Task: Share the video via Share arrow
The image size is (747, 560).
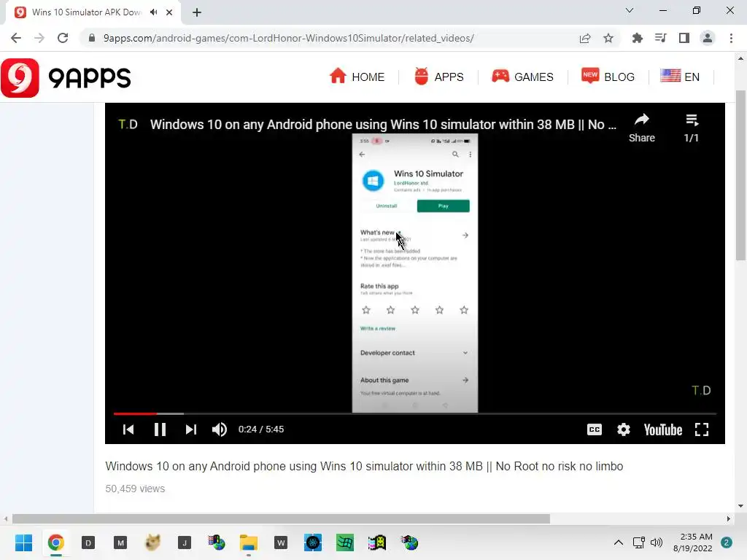Action: point(642,128)
